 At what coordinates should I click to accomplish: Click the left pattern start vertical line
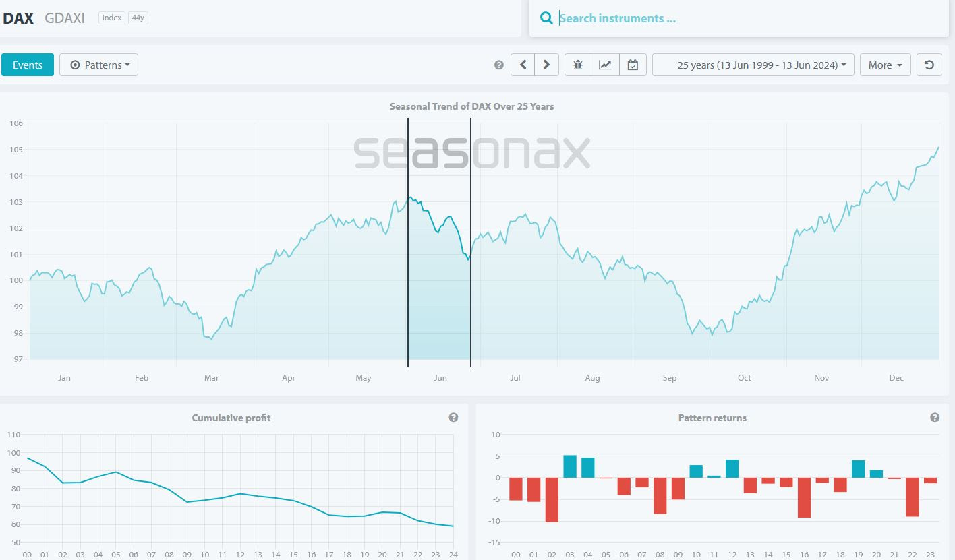[408, 243]
